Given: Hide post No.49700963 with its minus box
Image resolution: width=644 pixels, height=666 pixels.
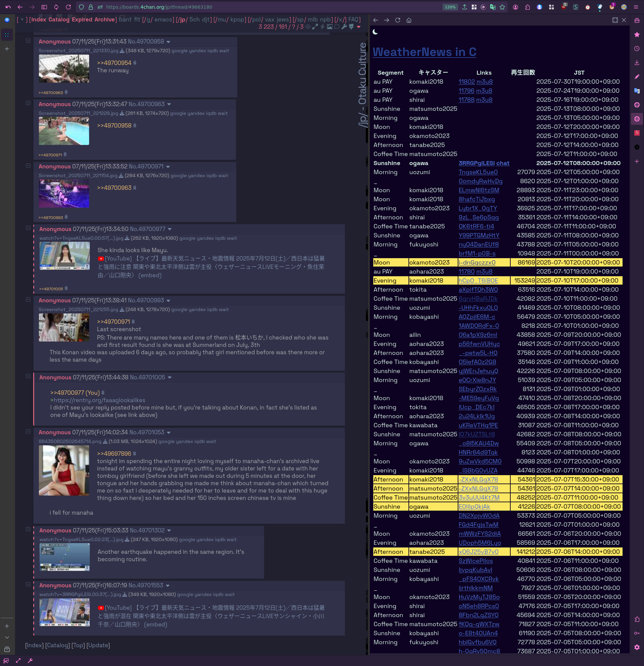Looking at the screenshot, I should click(x=28, y=103).
